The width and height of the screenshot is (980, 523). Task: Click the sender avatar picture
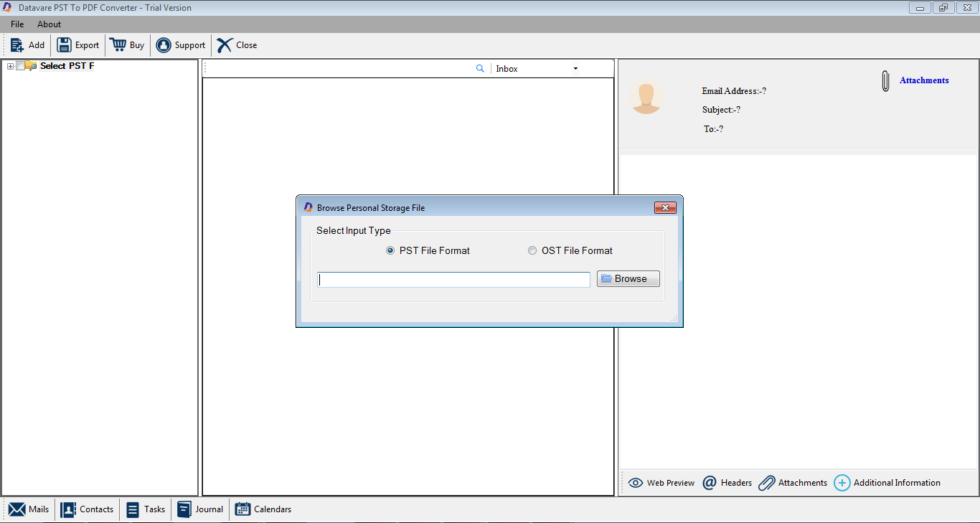(646, 97)
